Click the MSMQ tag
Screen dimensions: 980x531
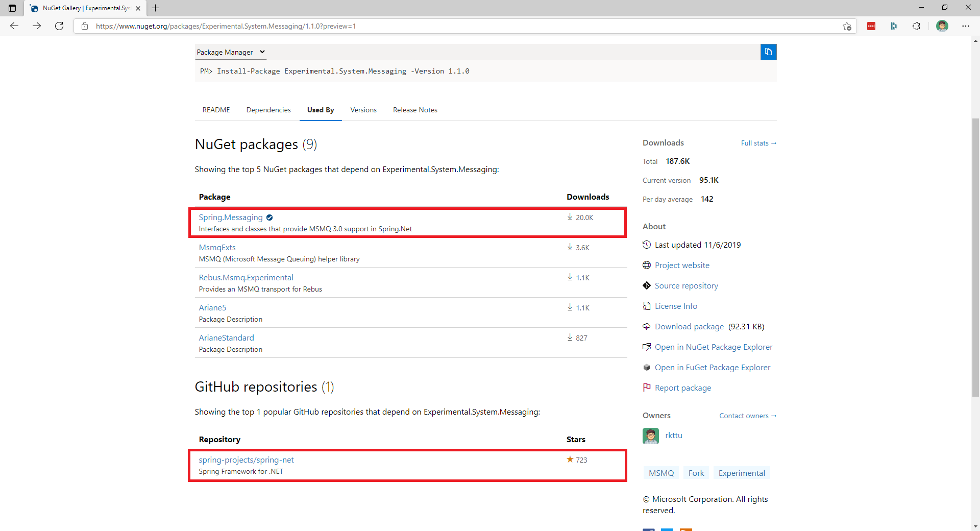click(661, 473)
